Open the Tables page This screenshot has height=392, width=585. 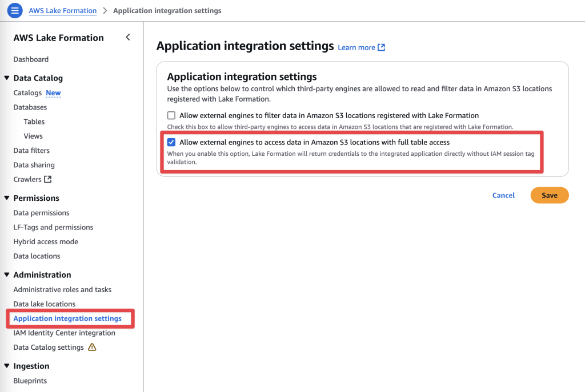[34, 122]
